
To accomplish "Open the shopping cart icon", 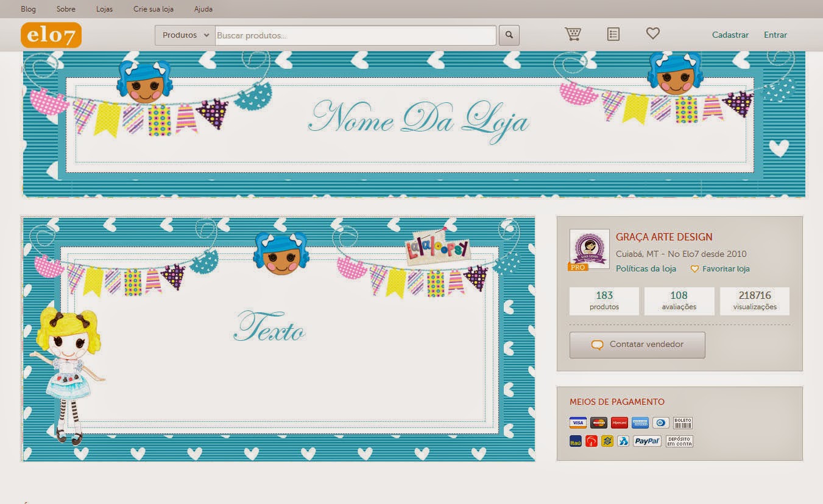I will (x=573, y=34).
